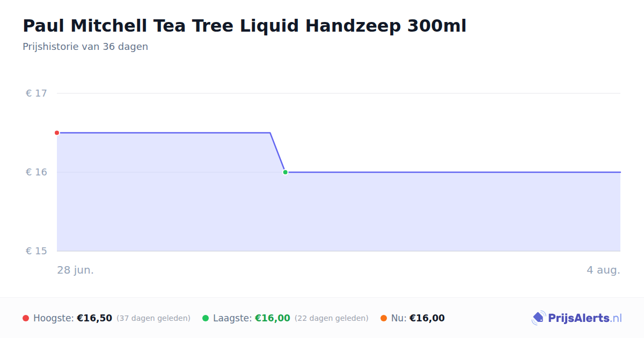Select the red highest point on chart

[57, 133]
